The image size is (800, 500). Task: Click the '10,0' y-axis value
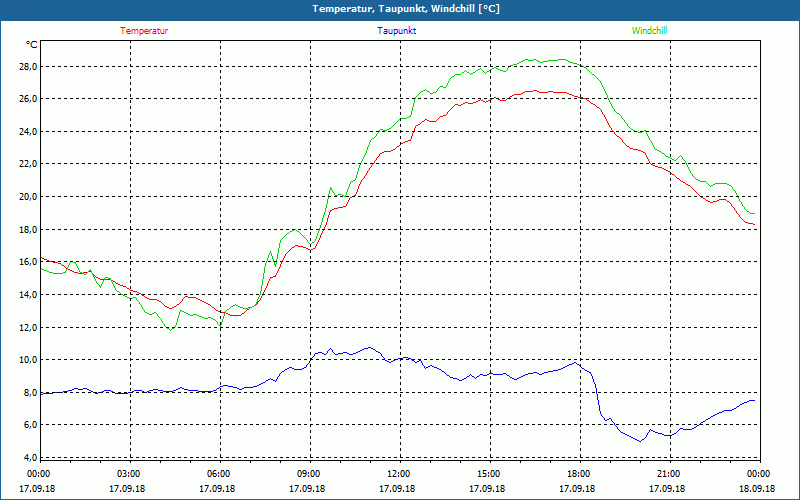pyautogui.click(x=28, y=360)
